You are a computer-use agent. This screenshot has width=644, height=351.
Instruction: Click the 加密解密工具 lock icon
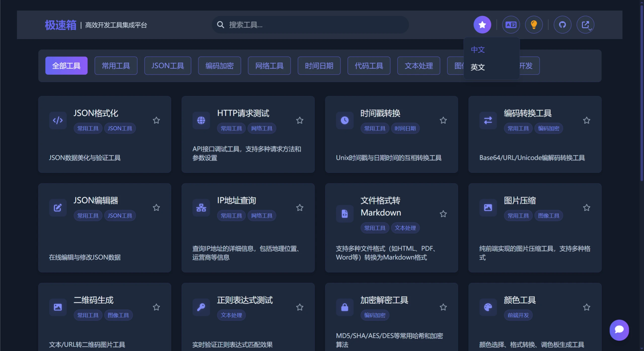pos(344,307)
